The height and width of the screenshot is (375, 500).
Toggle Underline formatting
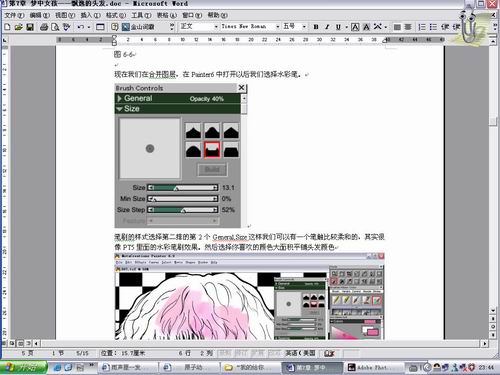(x=338, y=27)
